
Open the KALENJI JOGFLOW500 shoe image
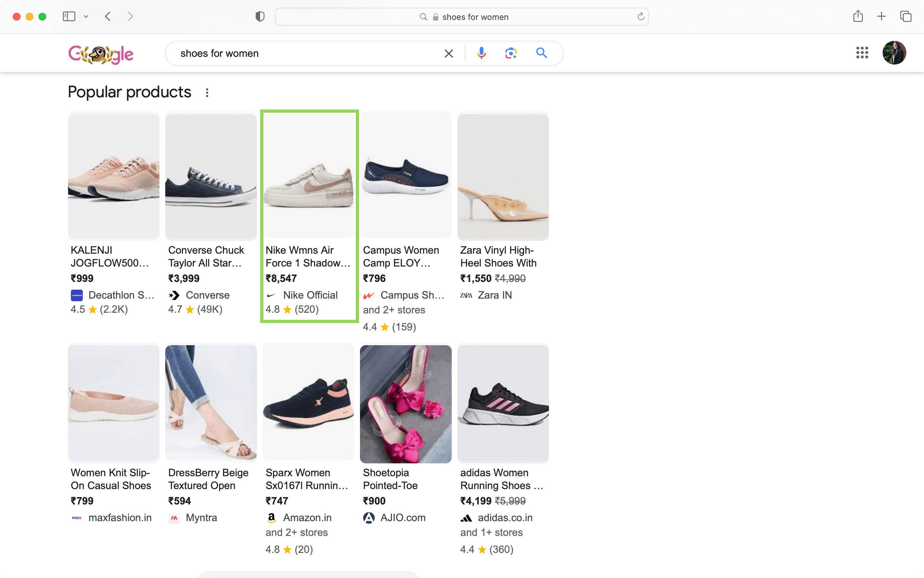(114, 176)
